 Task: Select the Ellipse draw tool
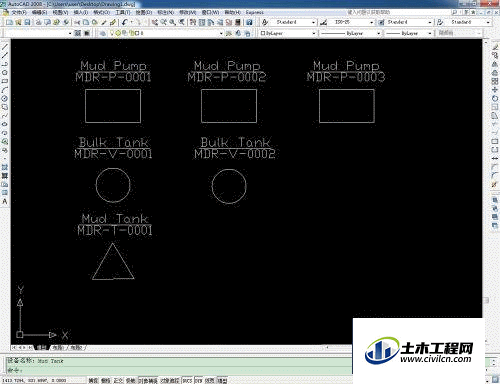coord(5,124)
